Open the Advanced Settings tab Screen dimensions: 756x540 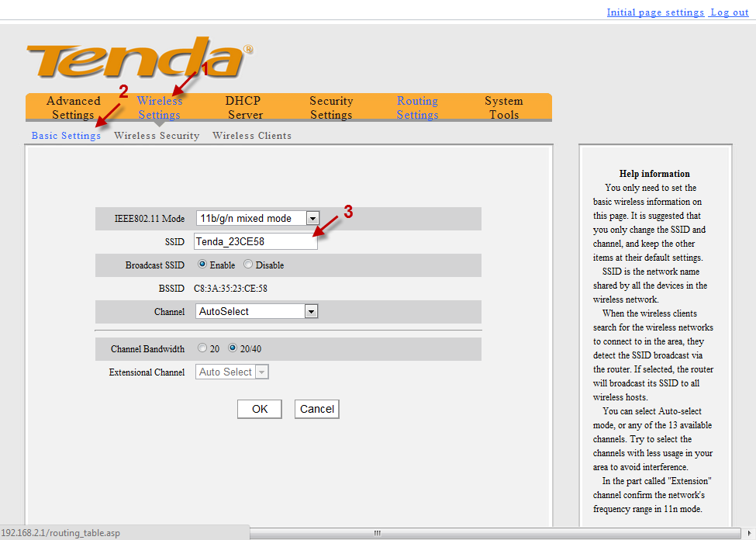[x=74, y=108]
